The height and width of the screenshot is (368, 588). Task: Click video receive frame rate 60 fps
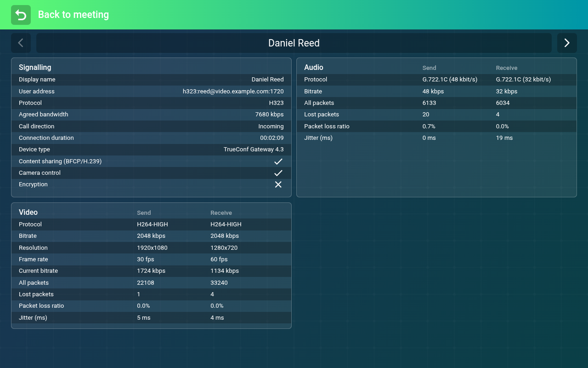click(x=219, y=259)
